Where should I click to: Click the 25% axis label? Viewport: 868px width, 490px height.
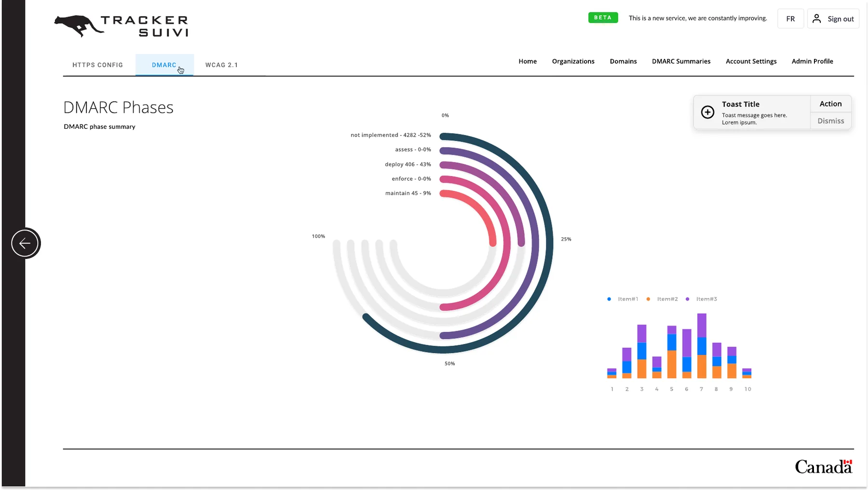566,239
